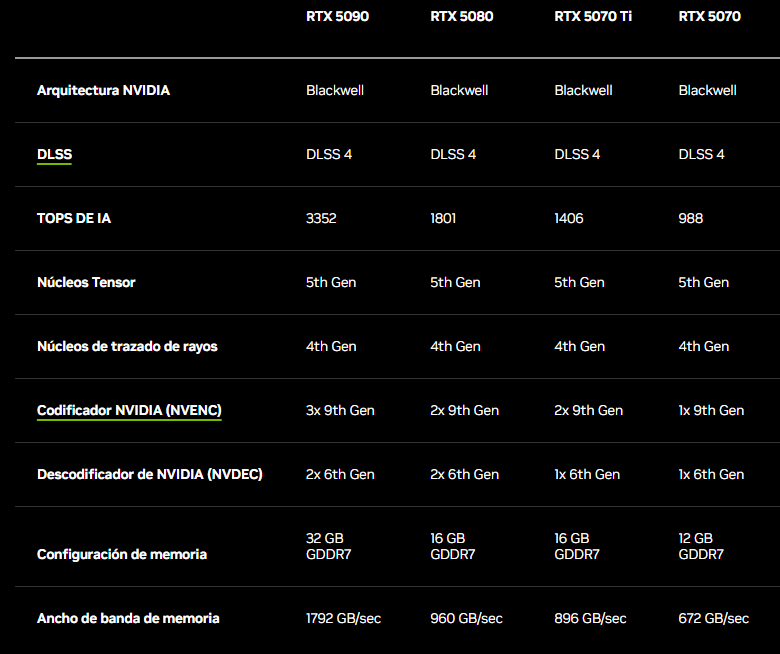The image size is (780, 654).
Task: Select the TOPS DE IA row label
Action: click(74, 218)
